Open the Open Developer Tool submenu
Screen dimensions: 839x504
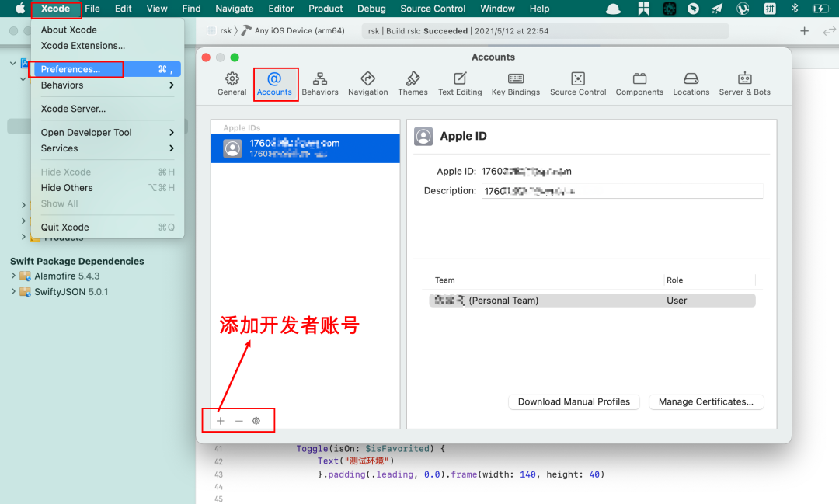click(107, 132)
